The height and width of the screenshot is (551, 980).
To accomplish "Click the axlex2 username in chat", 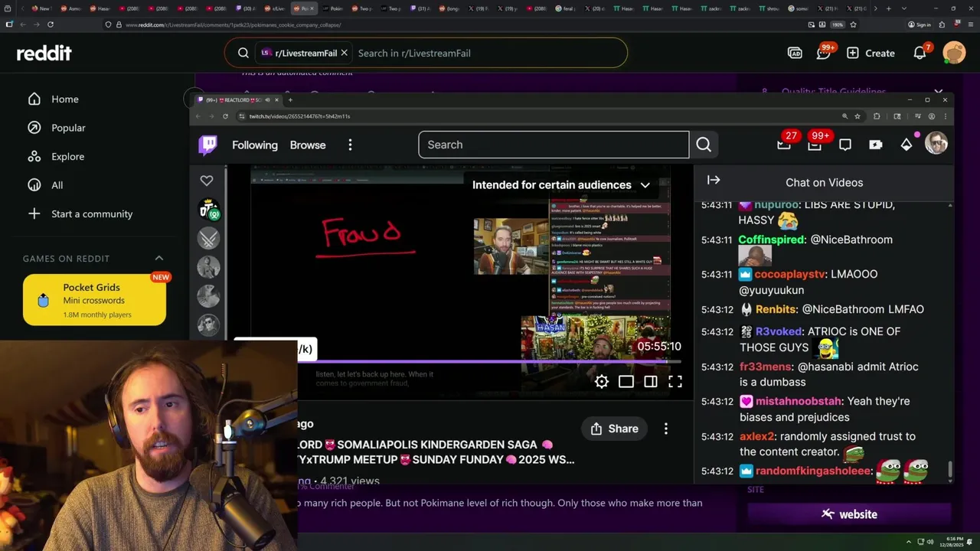I will pyautogui.click(x=757, y=436).
